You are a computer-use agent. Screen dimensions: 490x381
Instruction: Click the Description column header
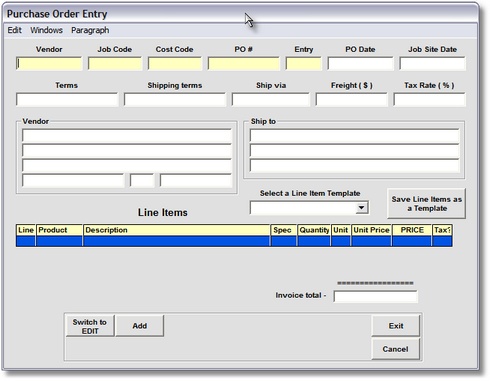click(177, 230)
